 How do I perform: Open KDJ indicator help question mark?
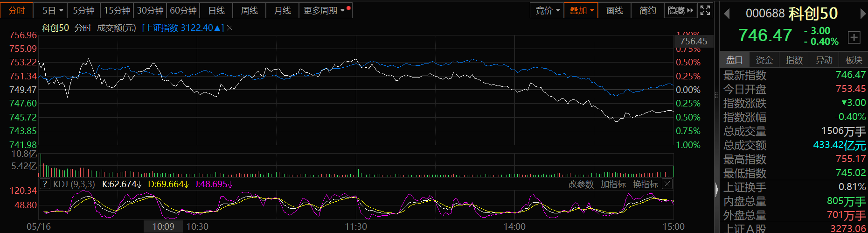45,184
